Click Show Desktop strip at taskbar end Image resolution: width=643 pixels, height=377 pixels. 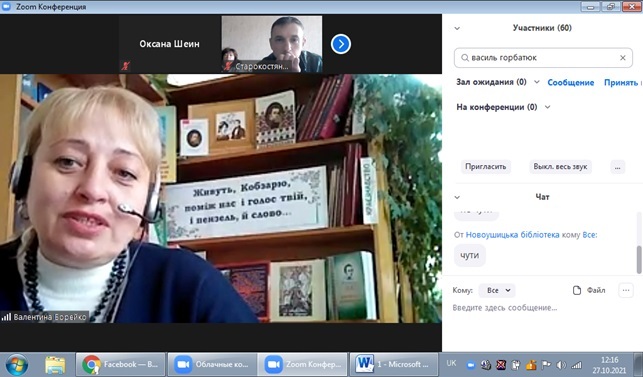pyautogui.click(x=638, y=364)
